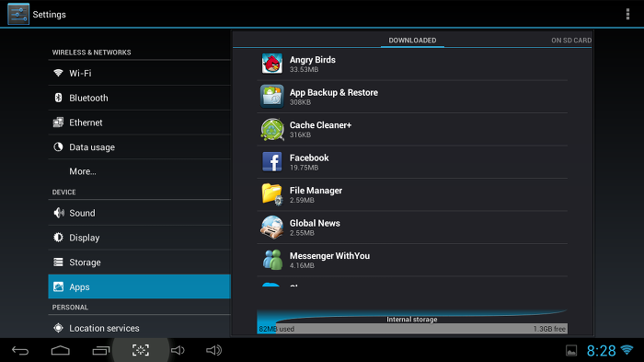Click the File Manager folder icon
Viewport: 644px width, 362px height.
click(272, 194)
